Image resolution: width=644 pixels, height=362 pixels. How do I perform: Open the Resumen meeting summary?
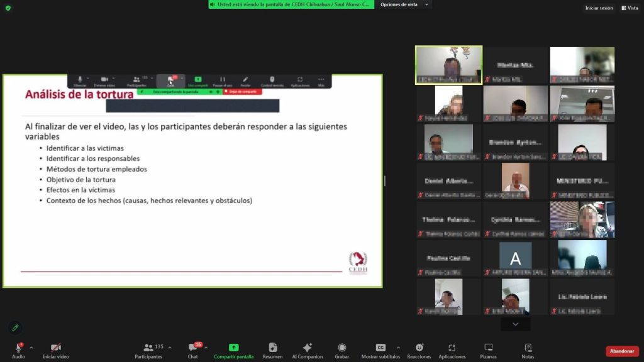272,350
